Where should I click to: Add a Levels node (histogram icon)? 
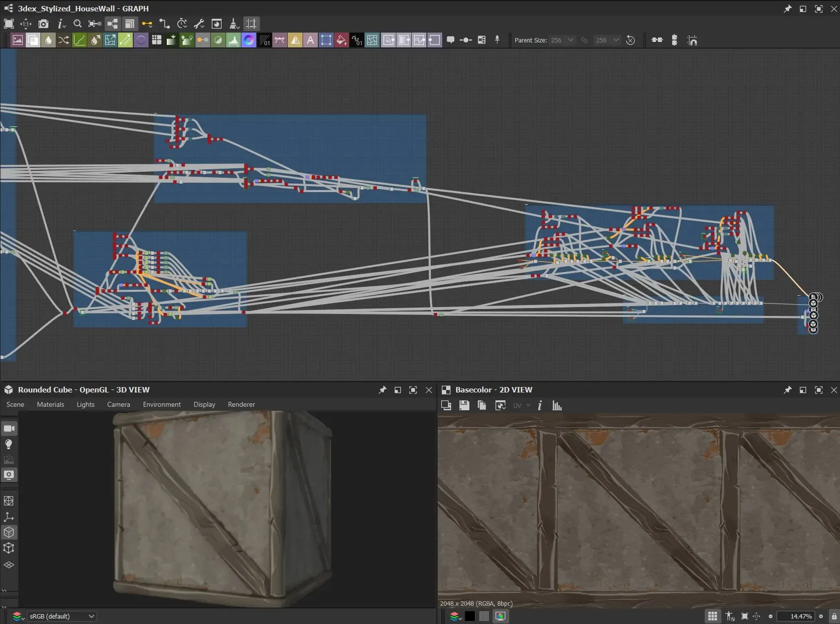tap(233, 40)
